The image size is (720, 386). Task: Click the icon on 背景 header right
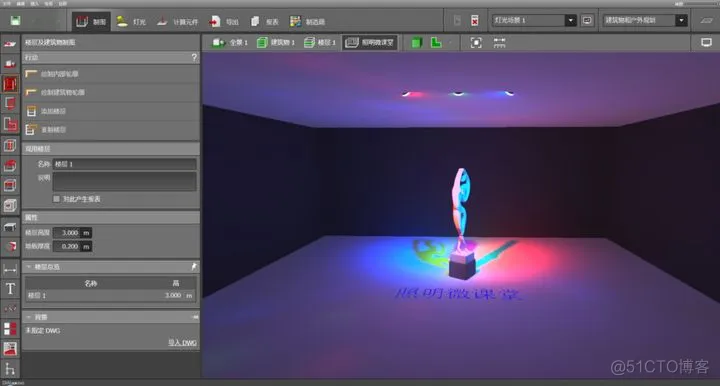tap(195, 317)
